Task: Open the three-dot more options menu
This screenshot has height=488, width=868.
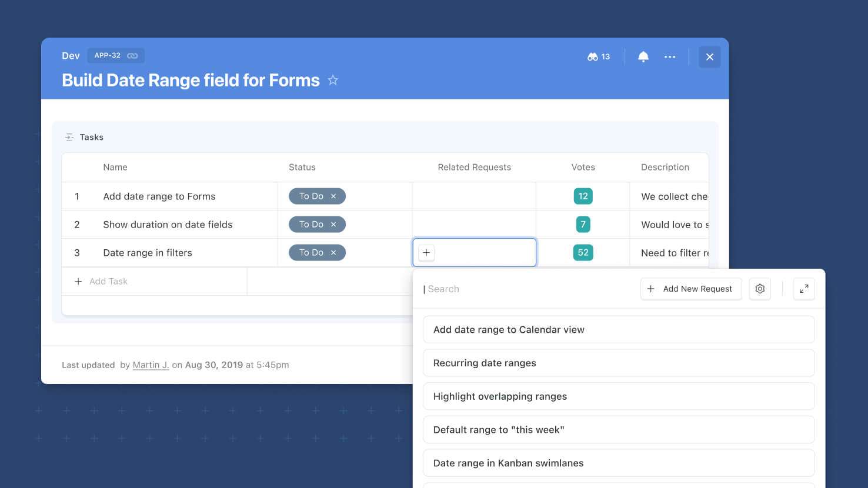Action: coord(670,57)
